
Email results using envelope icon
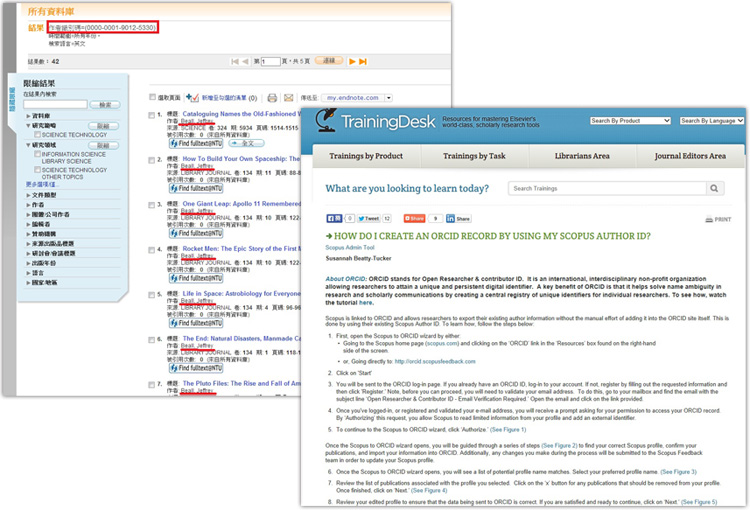(288, 98)
